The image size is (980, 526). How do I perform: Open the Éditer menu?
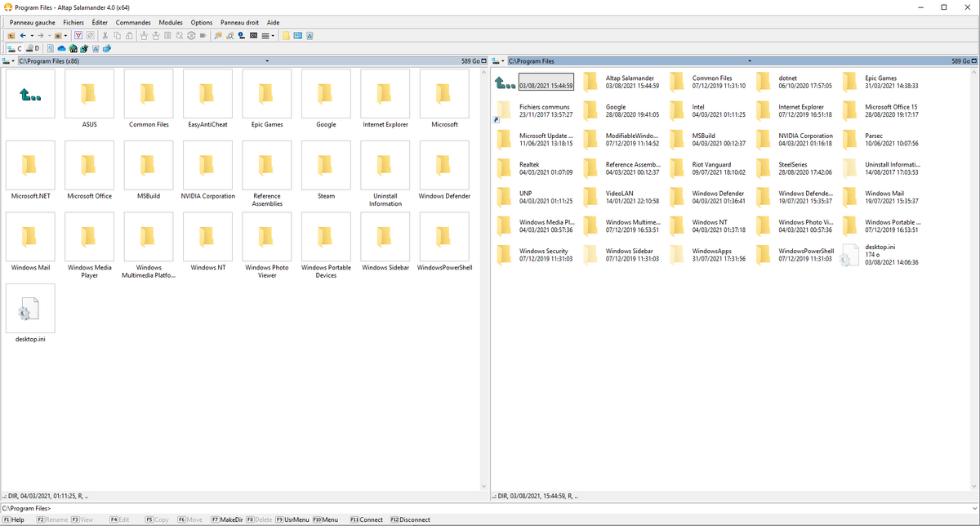(x=100, y=22)
